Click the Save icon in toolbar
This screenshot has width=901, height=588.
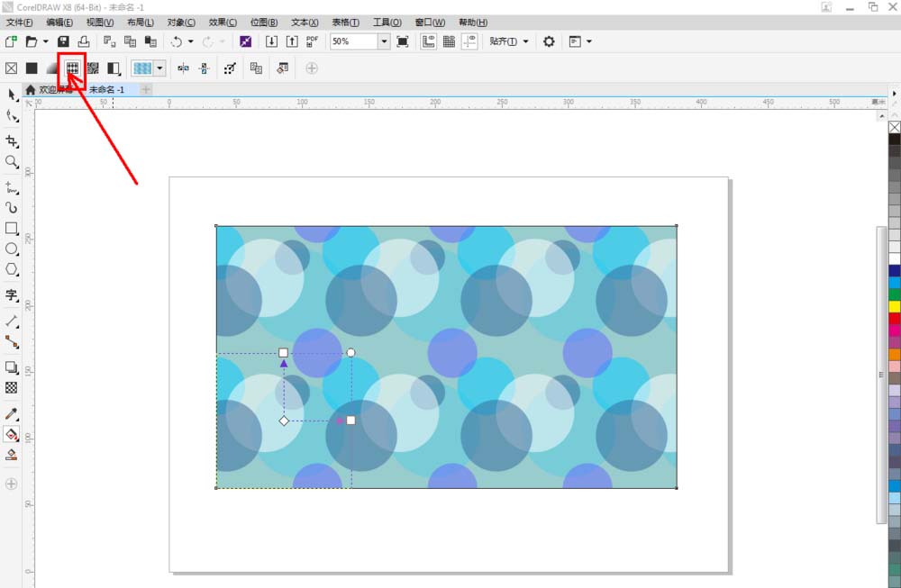(x=63, y=41)
